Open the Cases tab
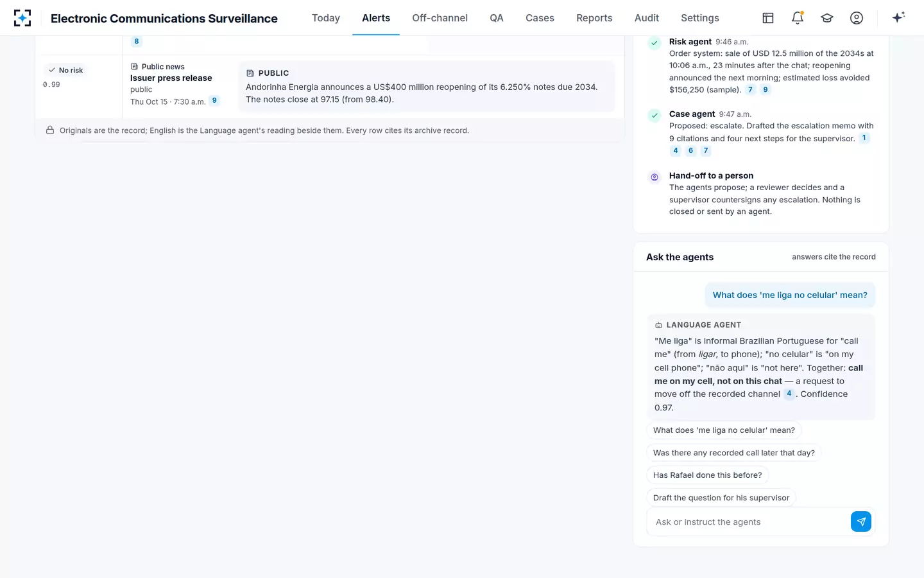The height and width of the screenshot is (578, 924). pyautogui.click(x=540, y=18)
